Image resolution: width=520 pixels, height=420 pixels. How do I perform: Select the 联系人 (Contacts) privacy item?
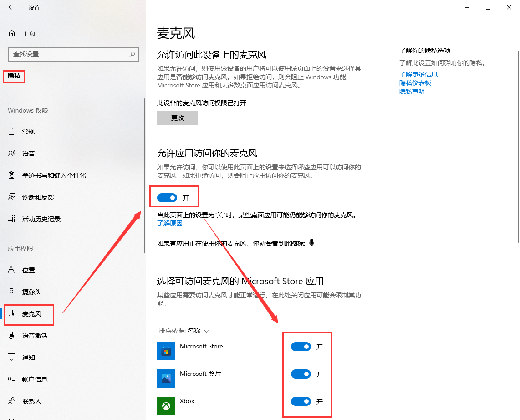pos(29,401)
